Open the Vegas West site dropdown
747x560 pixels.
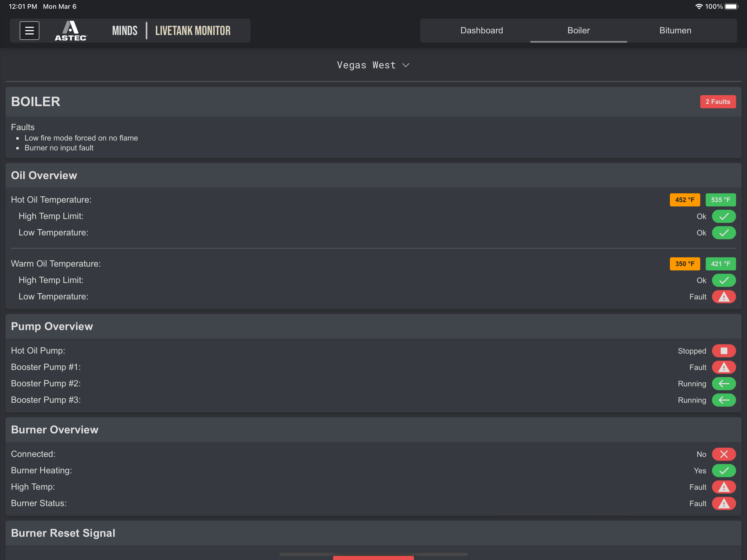(373, 65)
